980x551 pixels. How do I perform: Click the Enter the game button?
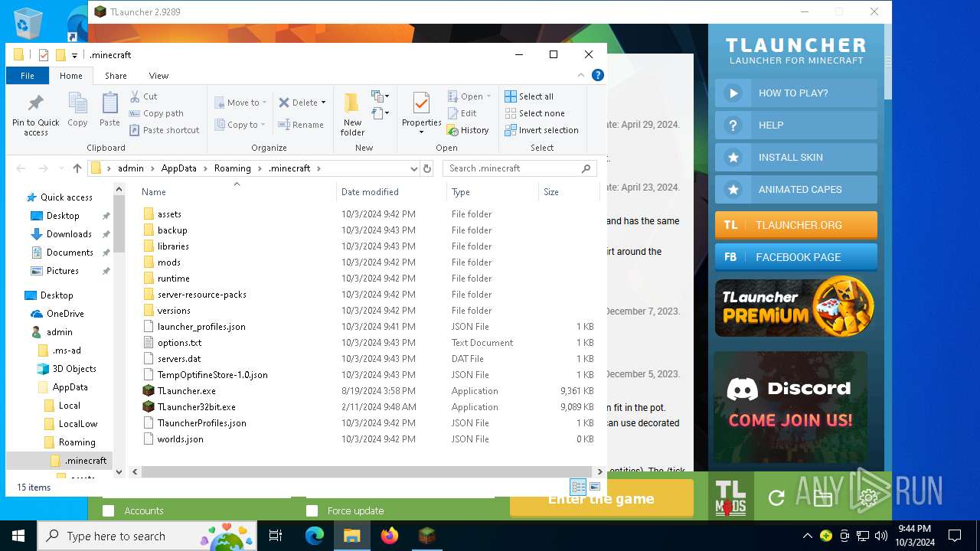(x=602, y=499)
